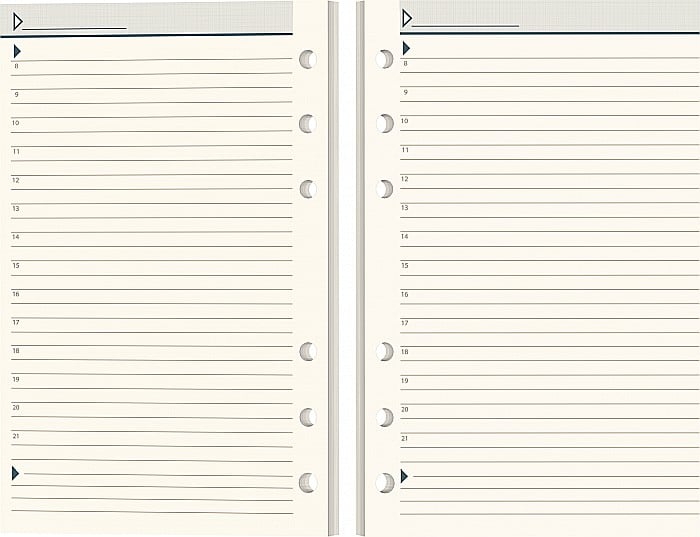Click the grey header band on the right page
The height and width of the screenshot is (537, 700).
click(550, 16)
